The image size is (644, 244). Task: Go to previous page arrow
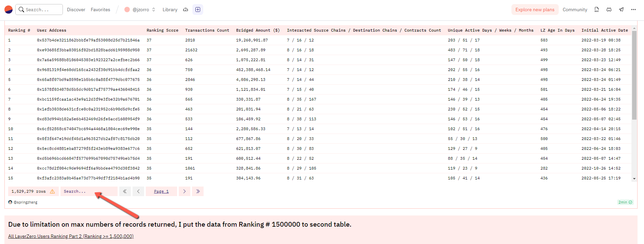138,191
